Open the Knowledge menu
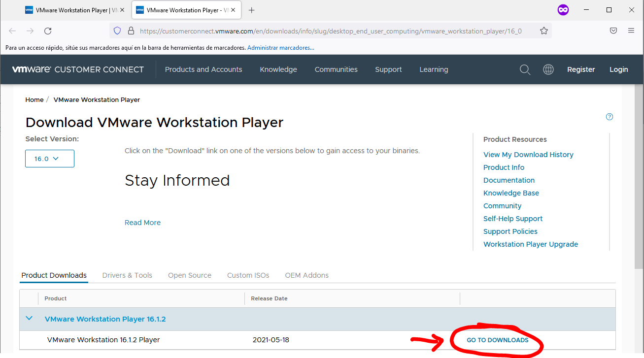The height and width of the screenshot is (358, 644). tap(278, 69)
